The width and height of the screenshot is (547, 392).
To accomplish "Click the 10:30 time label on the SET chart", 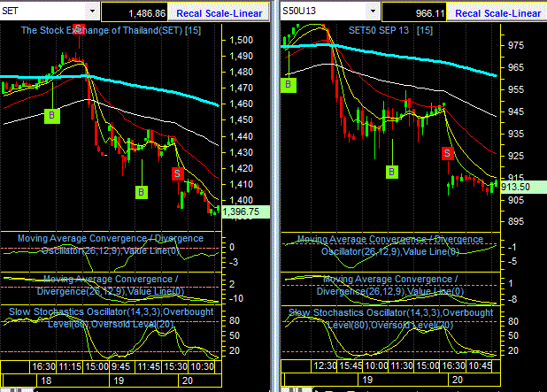I will point(203,367).
